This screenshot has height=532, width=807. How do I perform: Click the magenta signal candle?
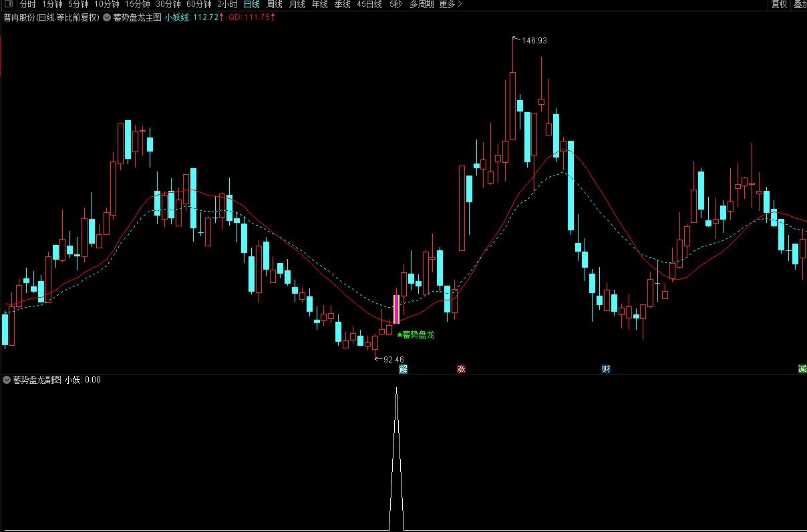coord(396,309)
